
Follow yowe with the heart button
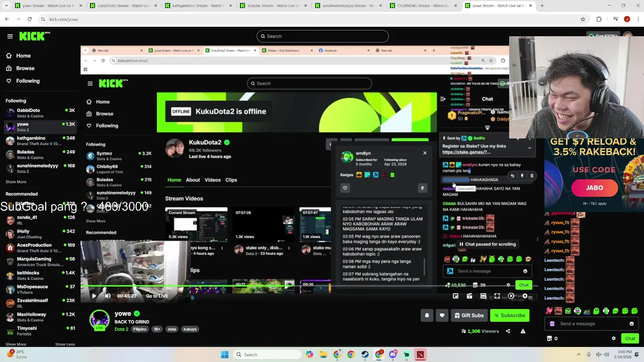[442, 315]
